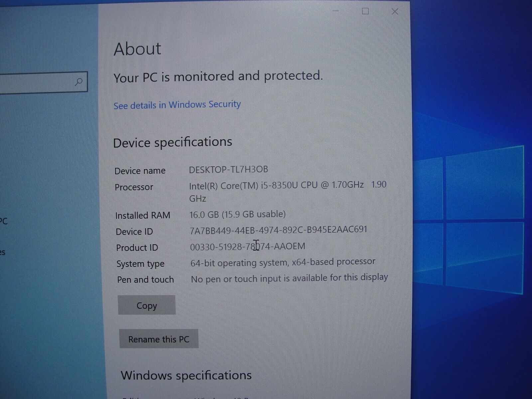Click the Pen and touch label
532x399 pixels.
pyautogui.click(x=145, y=280)
